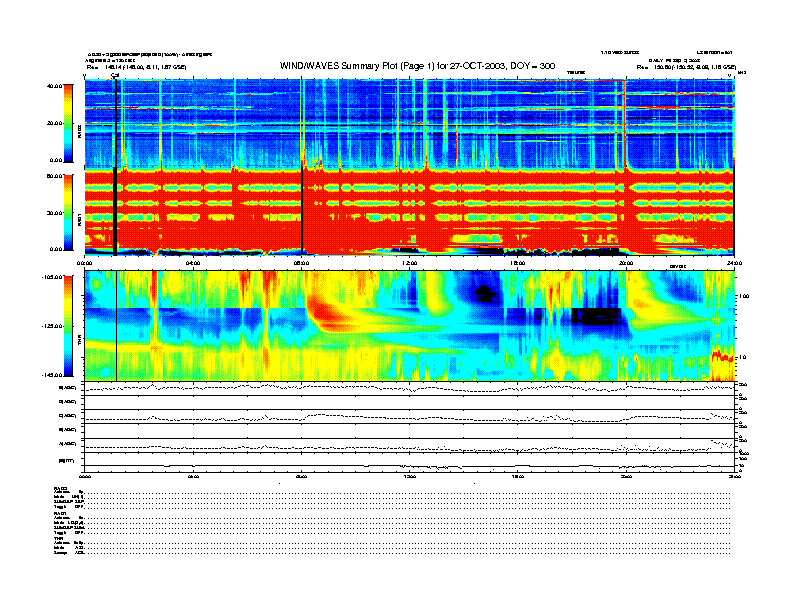
Task: Click the 100 label right of TNR panel
Action: pos(744,296)
